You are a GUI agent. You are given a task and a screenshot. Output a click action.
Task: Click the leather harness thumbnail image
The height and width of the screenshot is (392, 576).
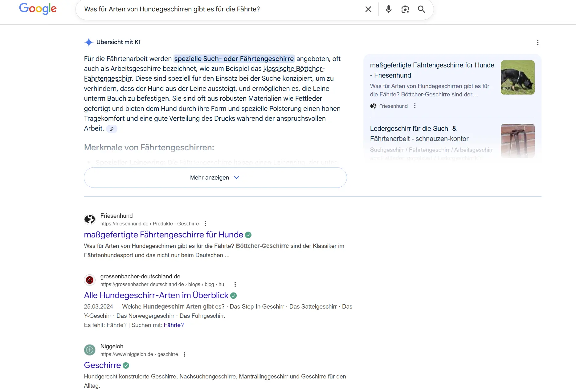(517, 141)
